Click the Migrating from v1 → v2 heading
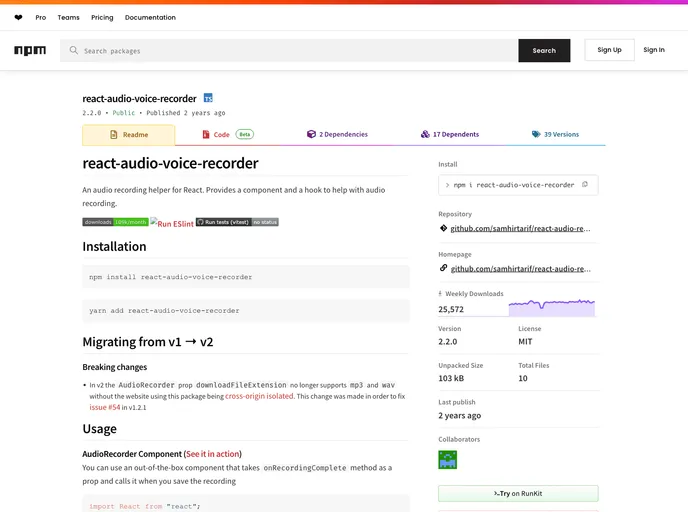The width and height of the screenshot is (688, 512). 148,342
